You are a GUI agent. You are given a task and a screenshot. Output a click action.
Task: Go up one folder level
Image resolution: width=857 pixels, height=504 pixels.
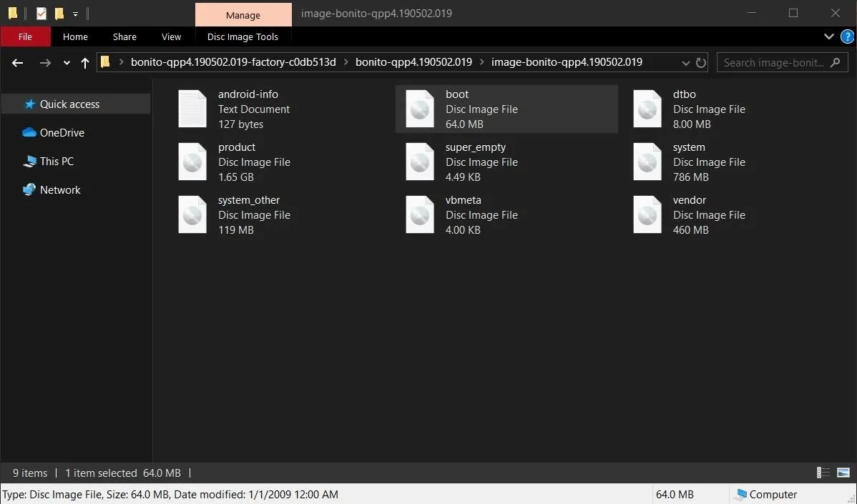[84, 63]
